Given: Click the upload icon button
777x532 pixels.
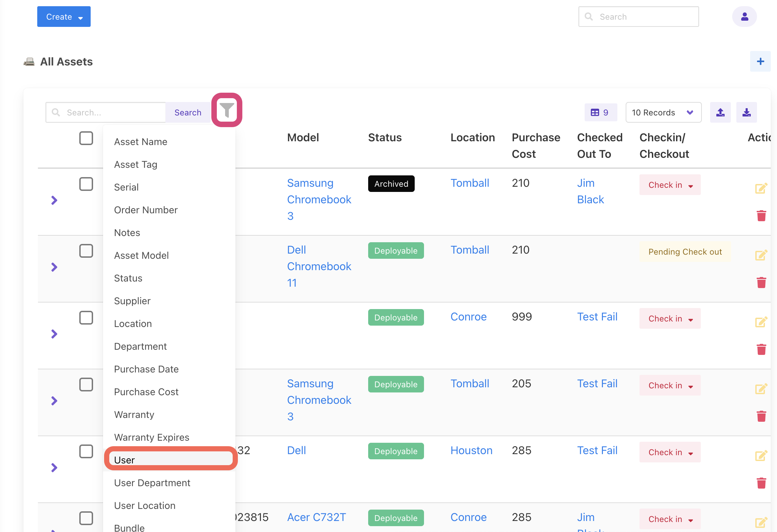Looking at the screenshot, I should [x=720, y=112].
